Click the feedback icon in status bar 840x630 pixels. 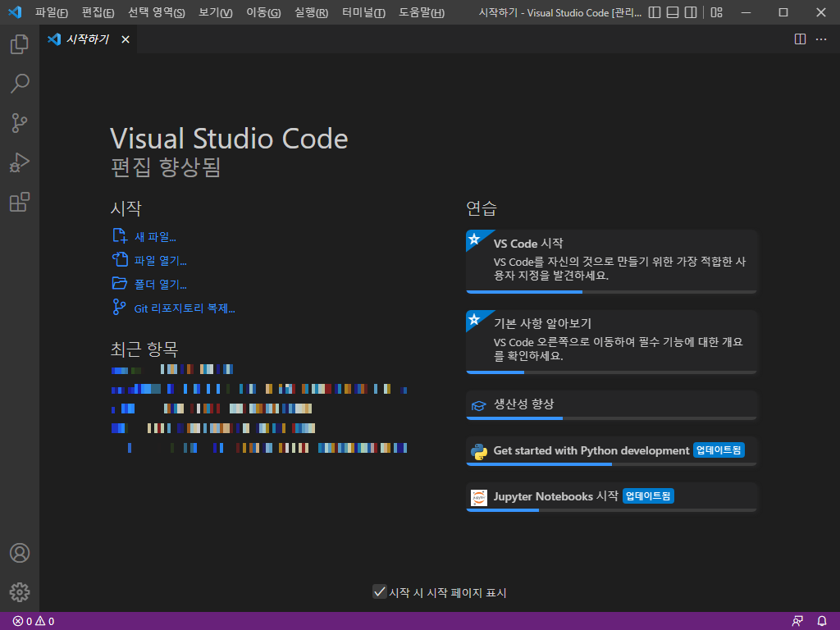pyautogui.click(x=797, y=622)
